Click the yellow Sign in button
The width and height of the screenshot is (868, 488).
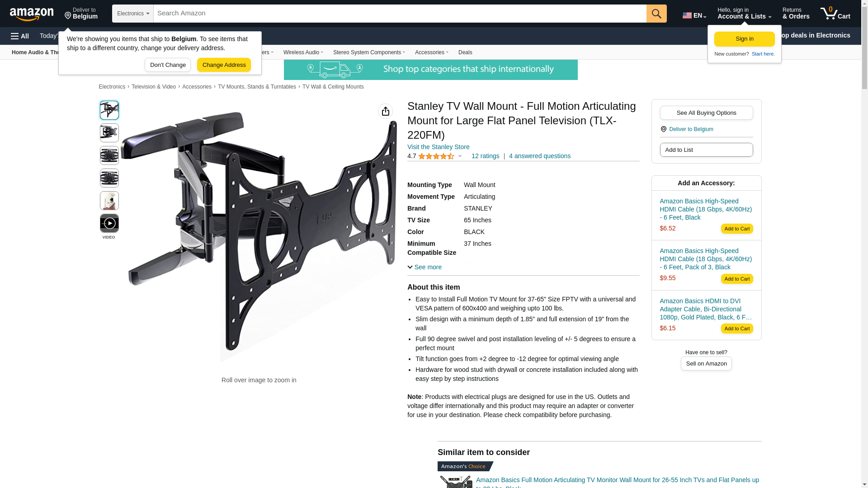744,39
